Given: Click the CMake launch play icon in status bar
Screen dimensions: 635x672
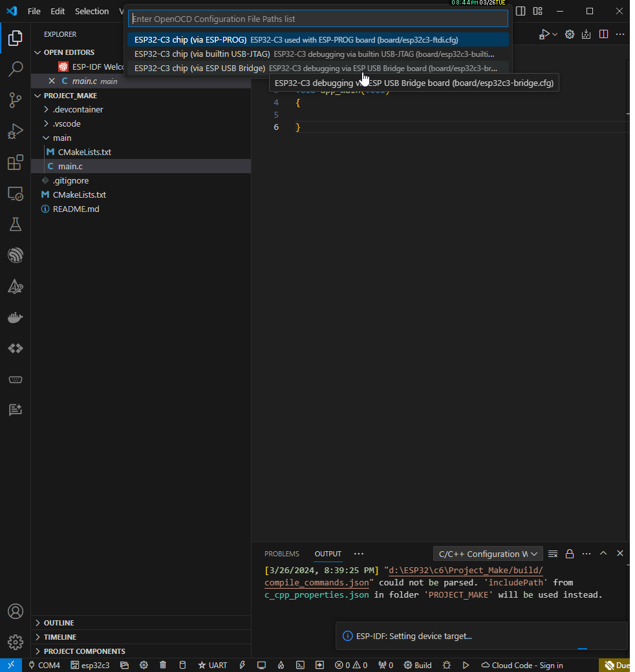Looking at the screenshot, I should [466, 665].
